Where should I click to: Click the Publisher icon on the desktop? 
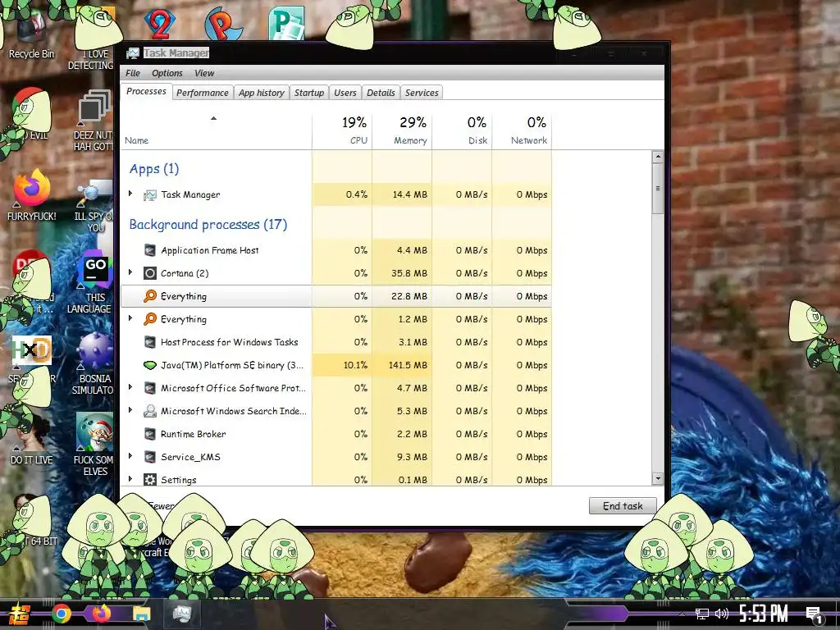286,22
